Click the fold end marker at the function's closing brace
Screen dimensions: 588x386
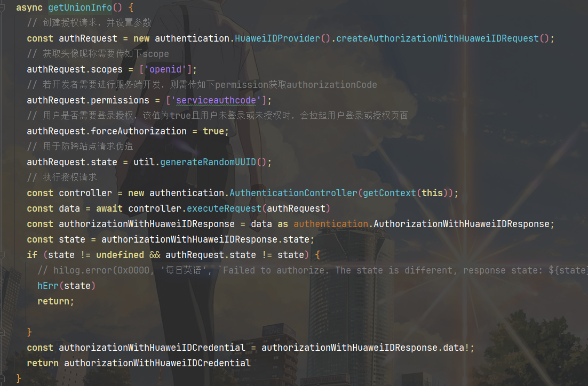(x=3, y=378)
